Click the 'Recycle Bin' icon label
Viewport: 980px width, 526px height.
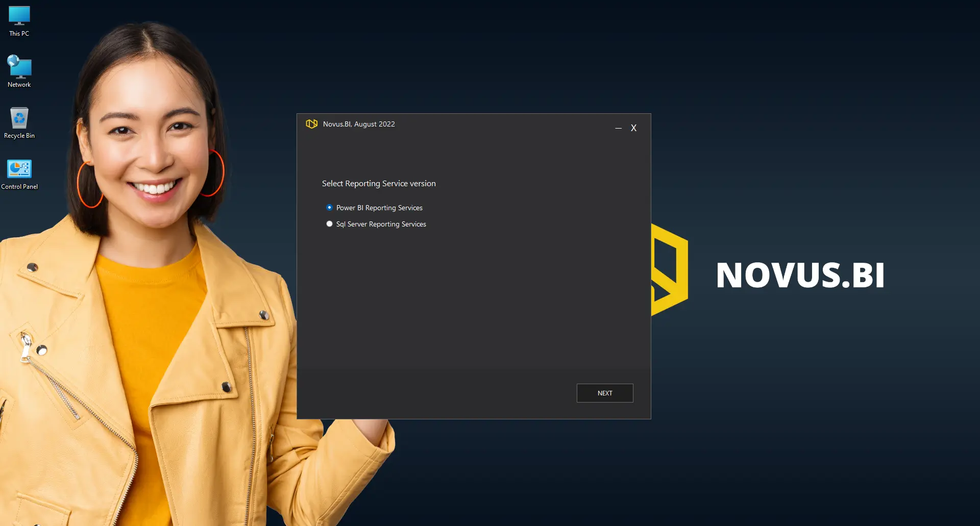tap(19, 136)
